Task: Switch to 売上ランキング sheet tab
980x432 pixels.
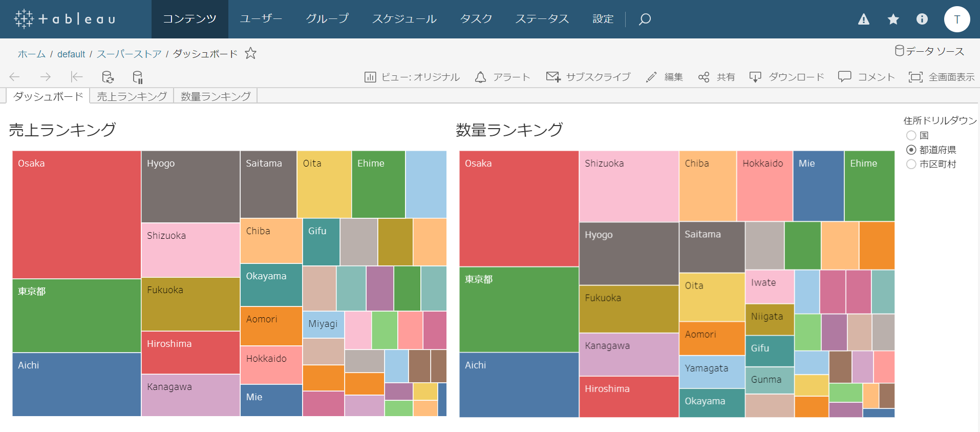Action: 132,96
